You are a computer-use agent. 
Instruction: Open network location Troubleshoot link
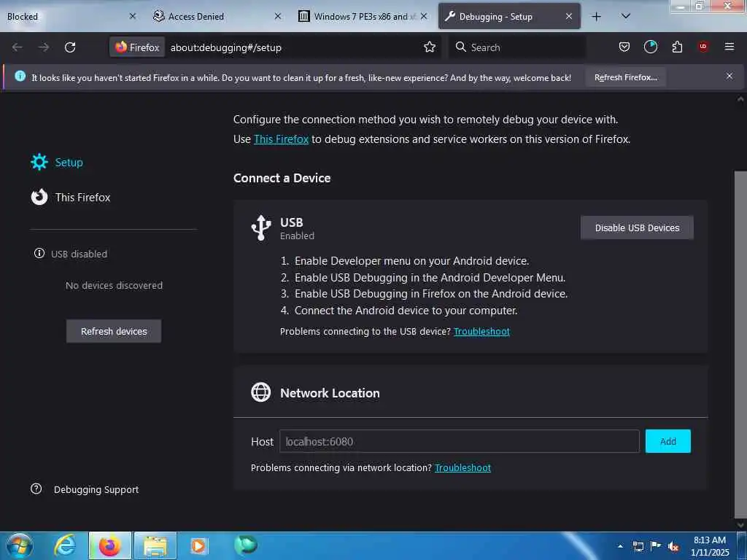[x=462, y=467]
